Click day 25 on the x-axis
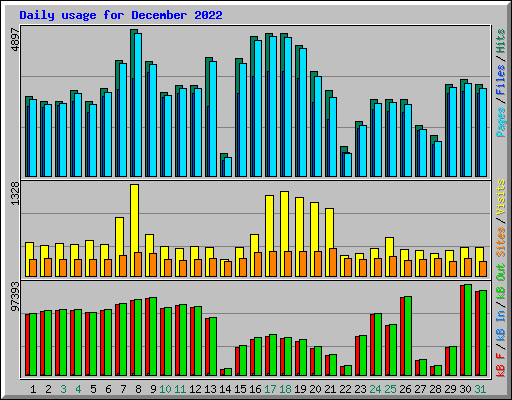Image resolution: width=512 pixels, height=400 pixels. (390, 389)
